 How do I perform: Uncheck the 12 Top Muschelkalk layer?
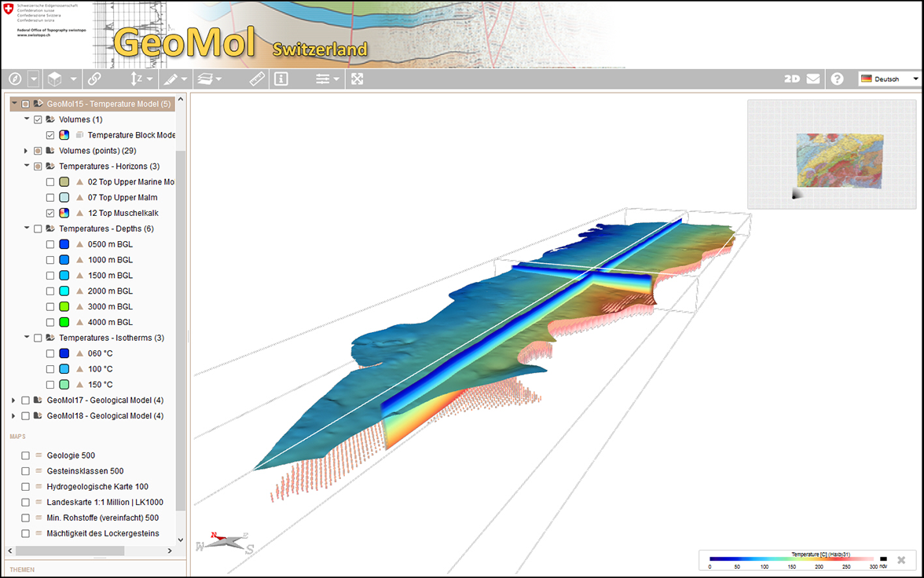(x=50, y=213)
